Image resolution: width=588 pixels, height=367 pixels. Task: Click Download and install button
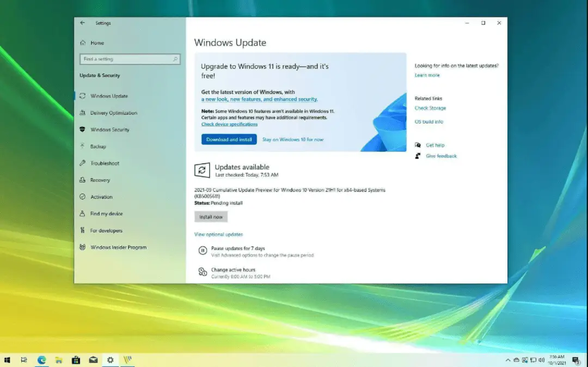tap(229, 139)
